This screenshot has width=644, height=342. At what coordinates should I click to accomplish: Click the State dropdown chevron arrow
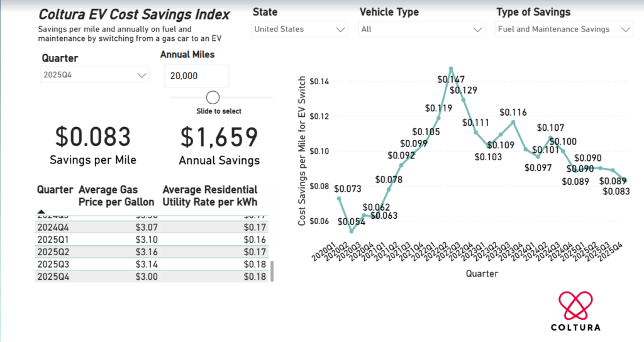coord(341,29)
